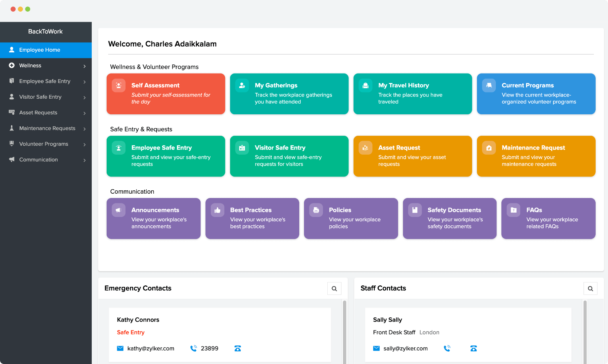
Task: Click the Announcements megaphone icon
Action: (x=119, y=210)
